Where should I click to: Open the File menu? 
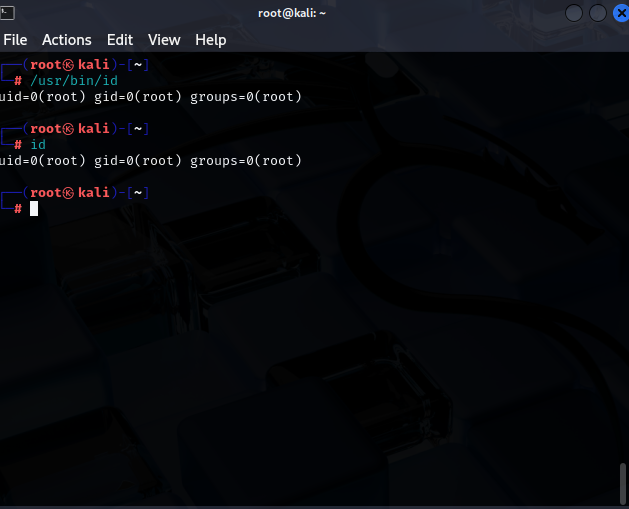coord(15,40)
